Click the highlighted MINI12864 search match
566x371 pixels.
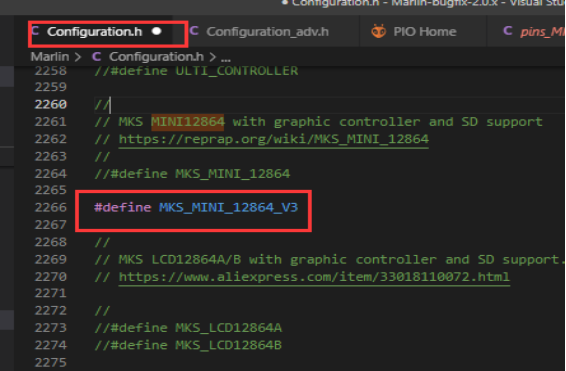click(188, 122)
